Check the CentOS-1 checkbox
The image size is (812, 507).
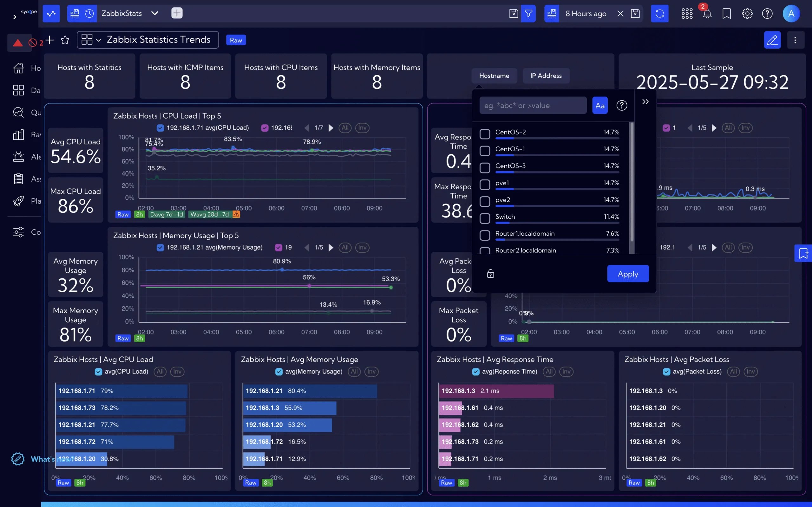point(485,151)
